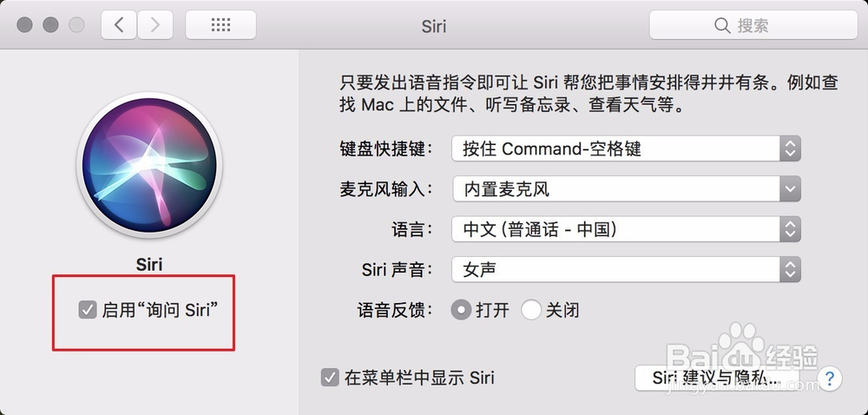The height and width of the screenshot is (415, 868).
Task: Toggle 在菜单栏中显示 Siri checkbox
Action: coord(330,378)
